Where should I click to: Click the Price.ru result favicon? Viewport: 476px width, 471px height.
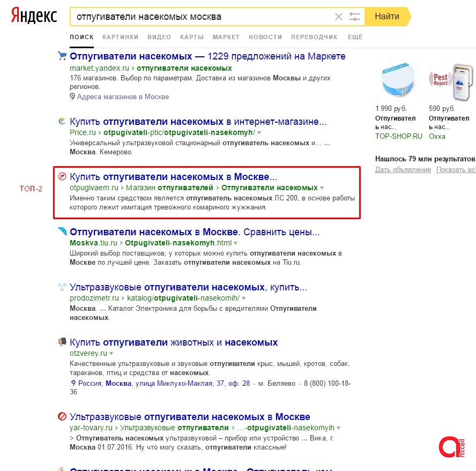click(x=62, y=122)
